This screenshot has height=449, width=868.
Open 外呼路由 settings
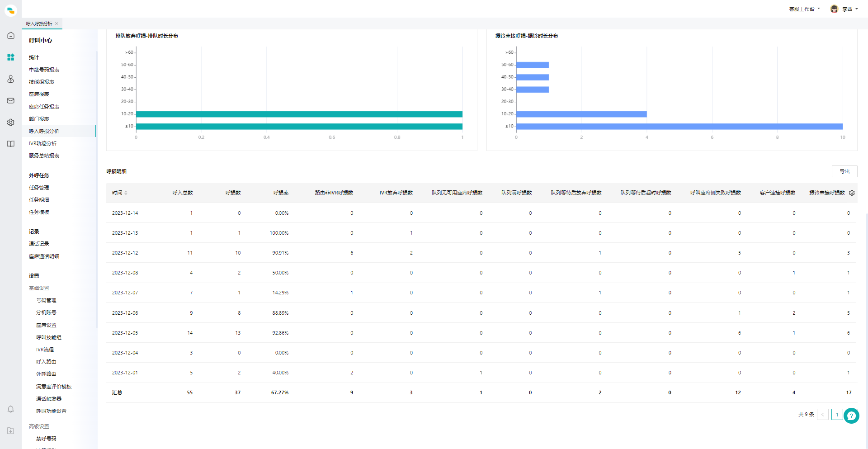pyautogui.click(x=46, y=374)
